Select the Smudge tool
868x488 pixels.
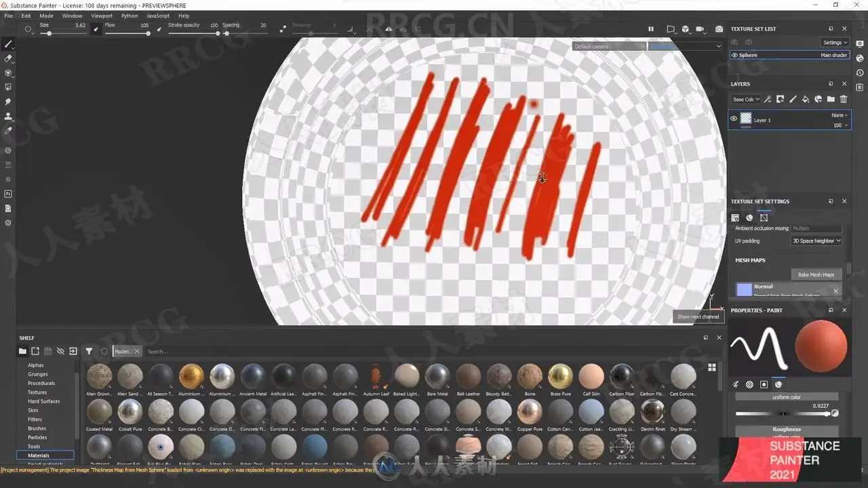(8, 101)
